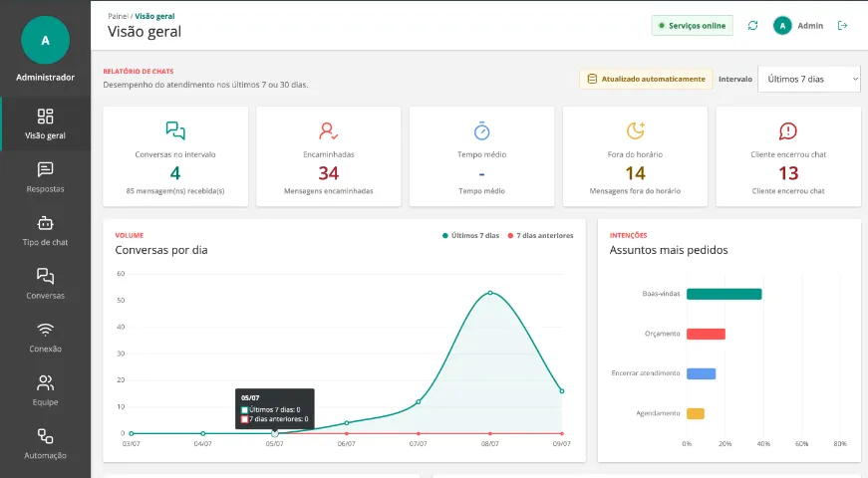Click the 08/07 peak data point
This screenshot has width=868, height=478.
(490, 293)
